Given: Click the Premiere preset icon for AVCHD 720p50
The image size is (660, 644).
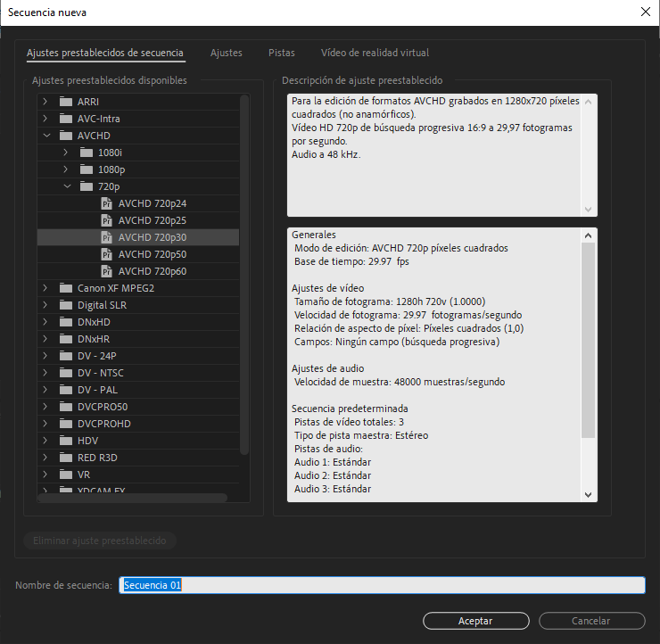Looking at the screenshot, I should click(x=106, y=254).
